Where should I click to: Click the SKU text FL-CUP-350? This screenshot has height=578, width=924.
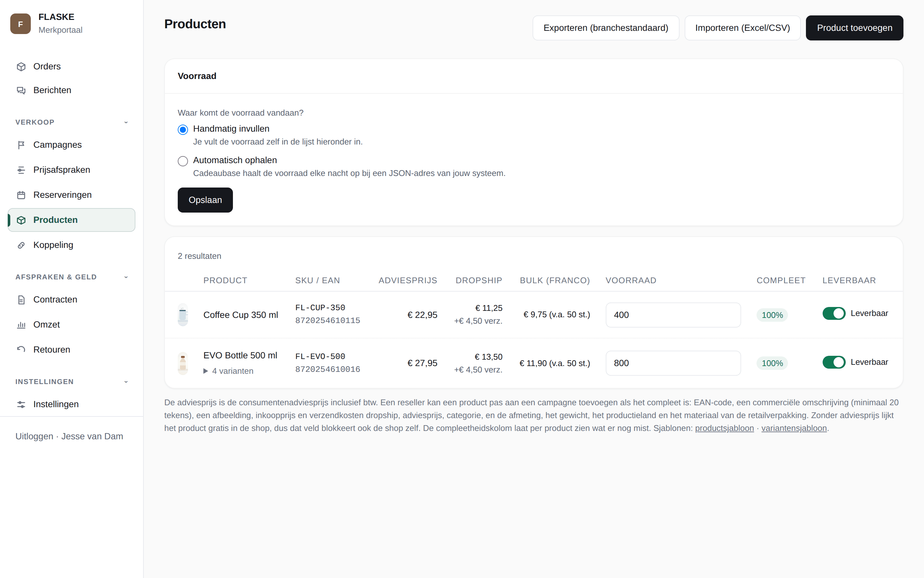point(320,308)
